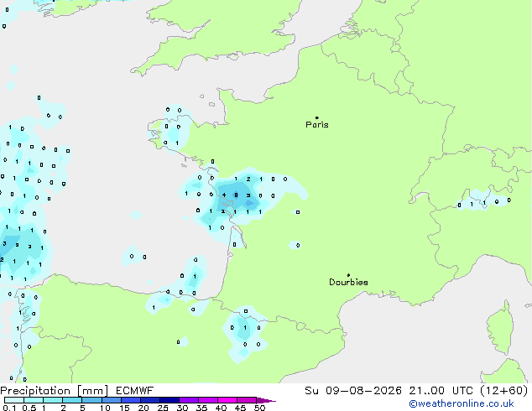The image size is (532, 411).
Task: Click the precipitation value 8 on the map
Action: (x=236, y=195)
